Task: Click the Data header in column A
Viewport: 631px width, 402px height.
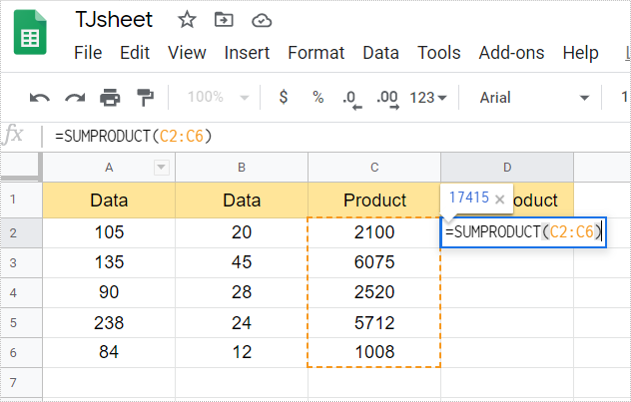Action: pyautogui.click(x=109, y=200)
